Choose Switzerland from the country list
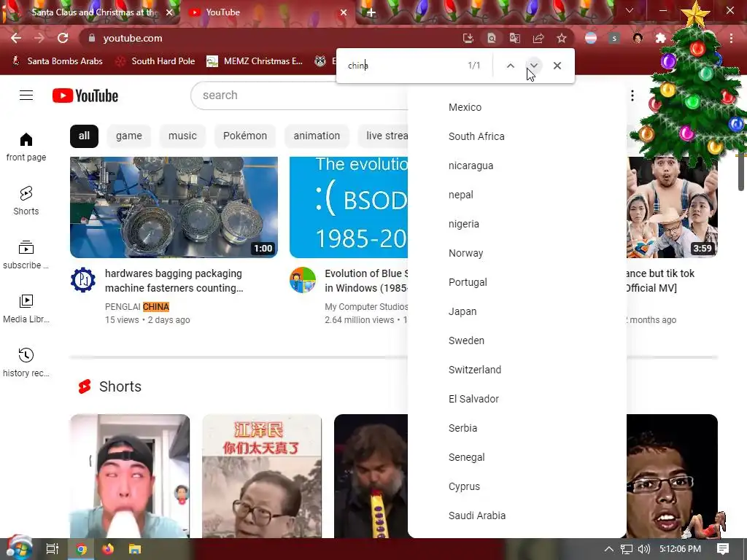747x560 pixels. 517,370
